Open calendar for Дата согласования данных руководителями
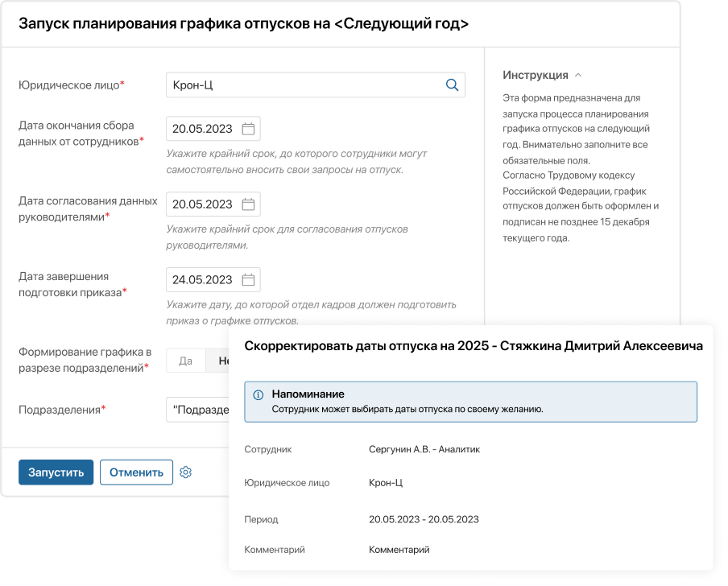The height and width of the screenshot is (586, 728). point(247,204)
